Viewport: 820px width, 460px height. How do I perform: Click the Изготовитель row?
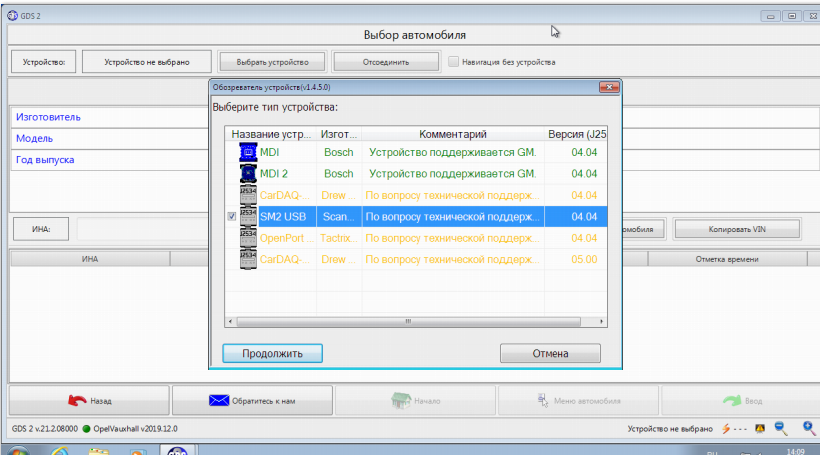(109, 117)
